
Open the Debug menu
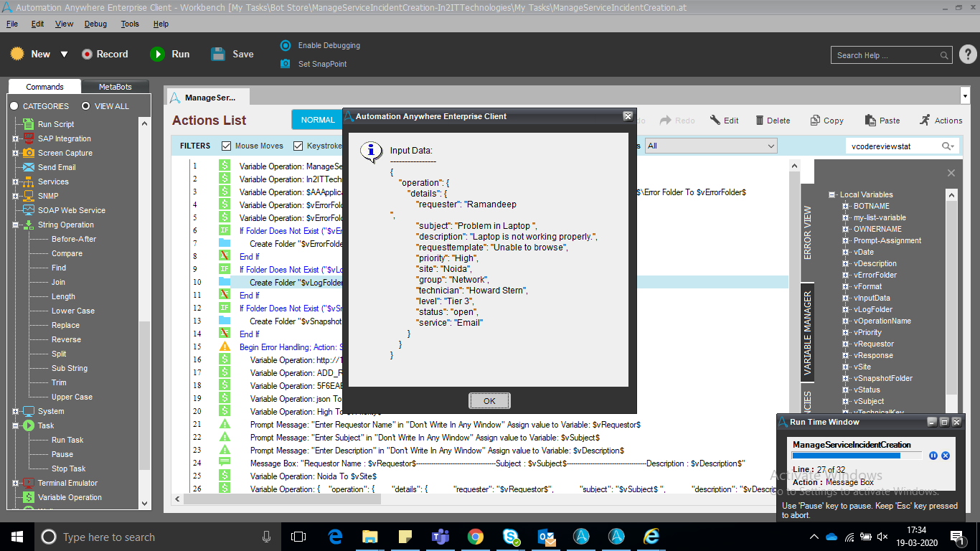(95, 24)
